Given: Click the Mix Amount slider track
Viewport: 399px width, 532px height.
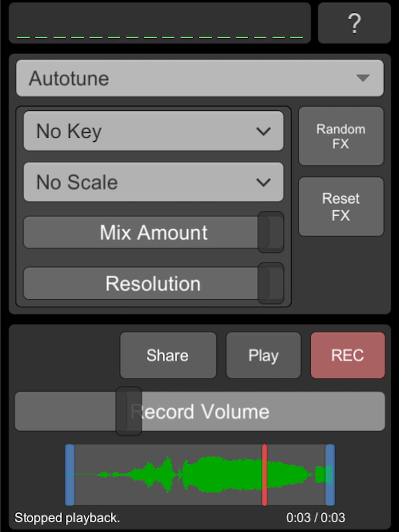Looking at the screenshot, I should (x=154, y=233).
